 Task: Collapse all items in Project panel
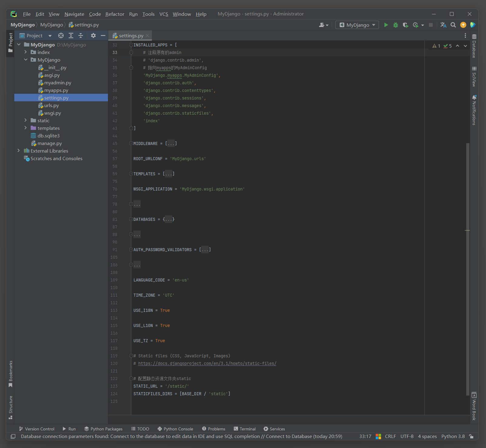point(81,35)
